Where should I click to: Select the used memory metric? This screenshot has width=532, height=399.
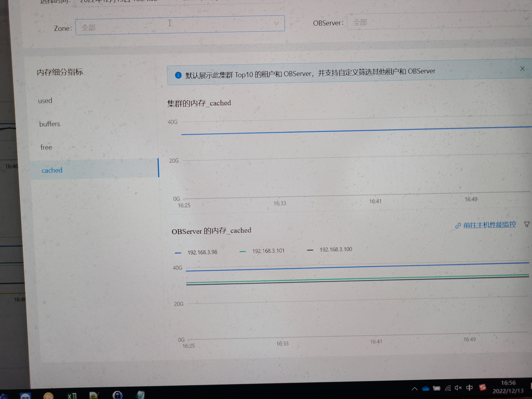[x=45, y=101]
